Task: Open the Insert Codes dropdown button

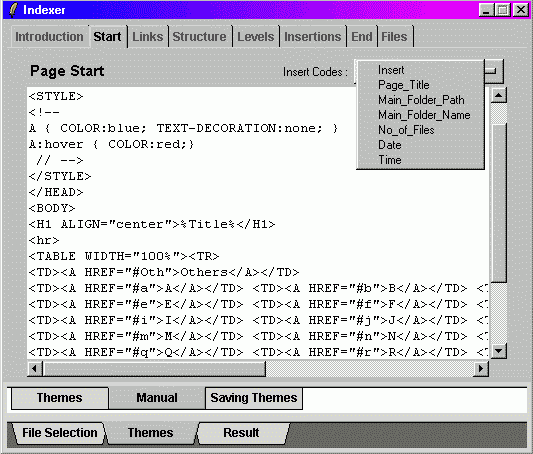Action: tap(494, 71)
